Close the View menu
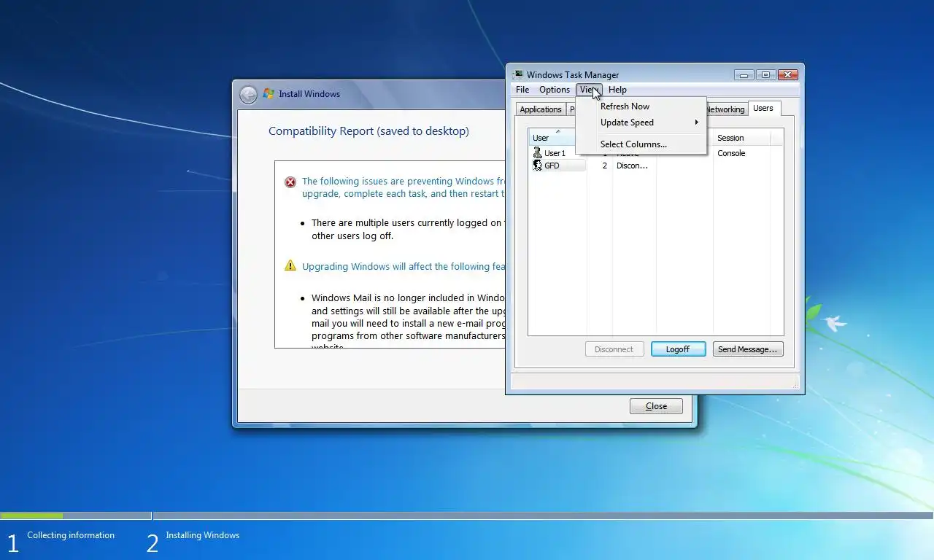The width and height of the screenshot is (934, 560). tap(590, 90)
